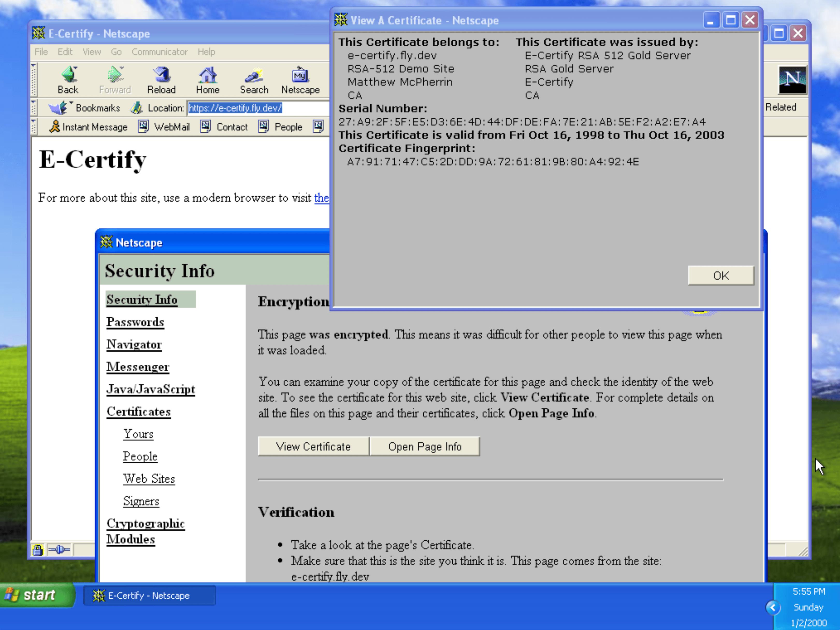Select Passwords in Security Info sidebar
The height and width of the screenshot is (630, 840).
click(x=135, y=322)
